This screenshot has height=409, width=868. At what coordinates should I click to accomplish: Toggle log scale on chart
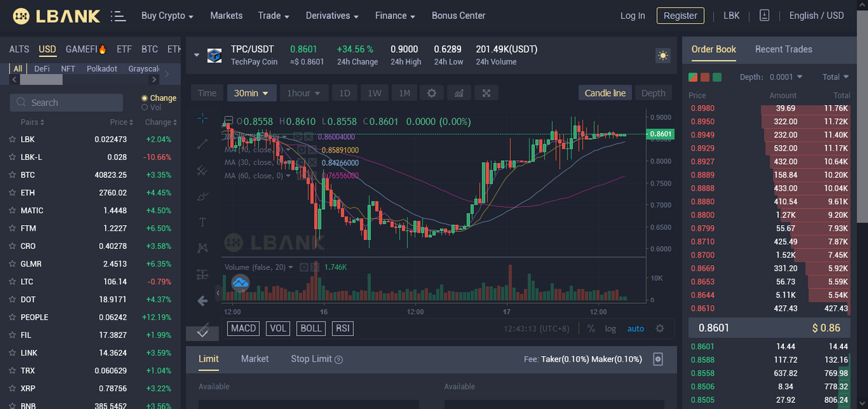610,328
